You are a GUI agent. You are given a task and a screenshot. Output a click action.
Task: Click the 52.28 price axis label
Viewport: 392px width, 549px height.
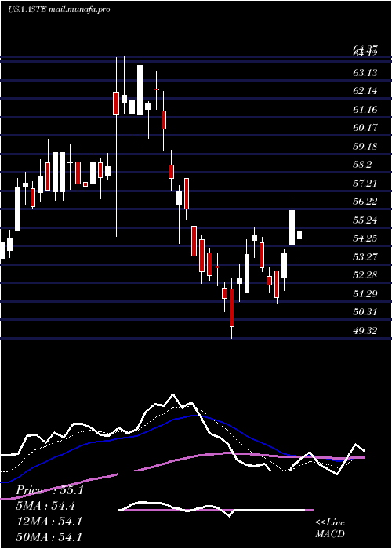click(365, 275)
